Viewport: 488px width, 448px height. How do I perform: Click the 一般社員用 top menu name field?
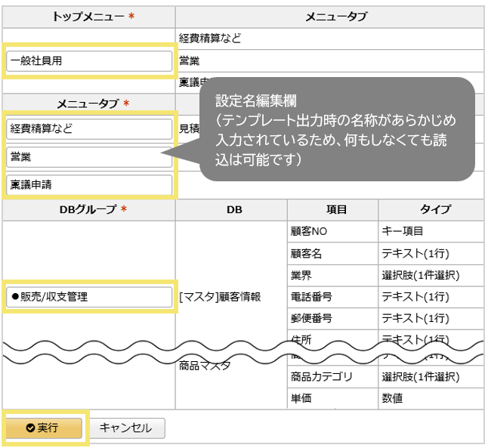pyautogui.click(x=89, y=61)
